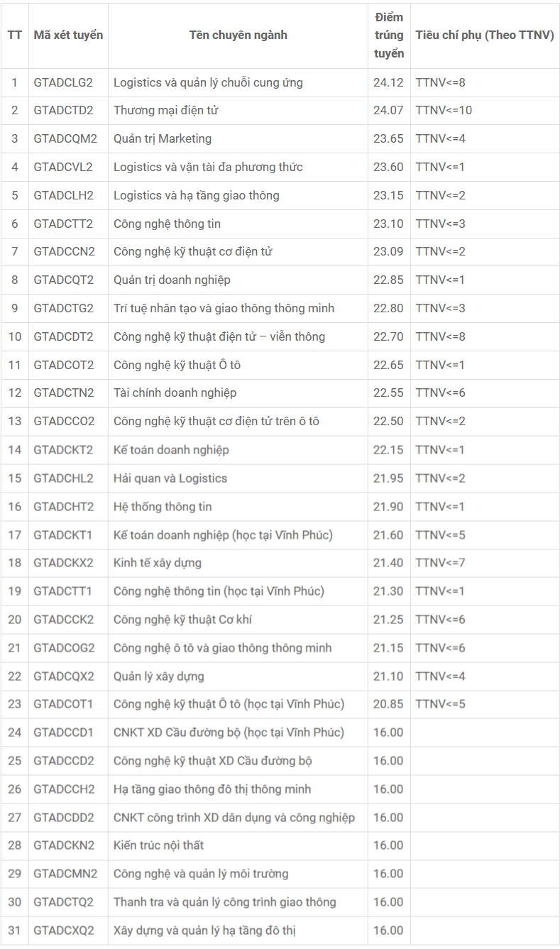Click the score 20.85 cell
The image size is (560, 949).
coord(388,704)
